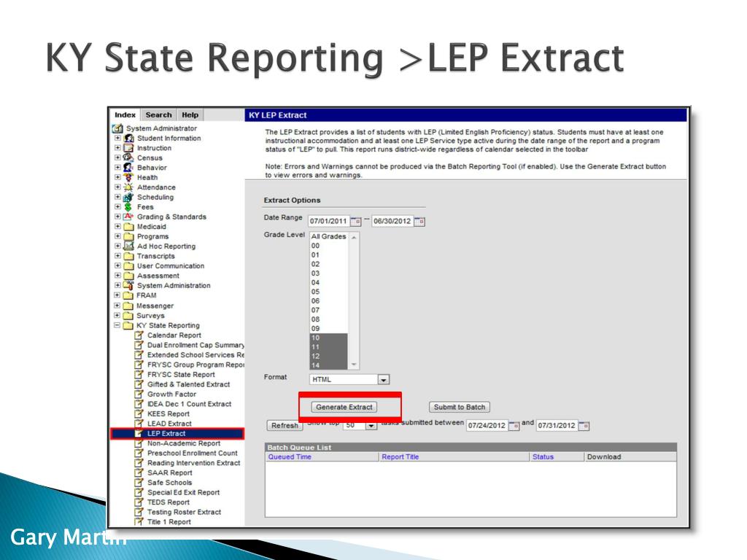Click Grade Level list scroll-down arrow
The width and height of the screenshot is (747, 560).
click(354, 365)
